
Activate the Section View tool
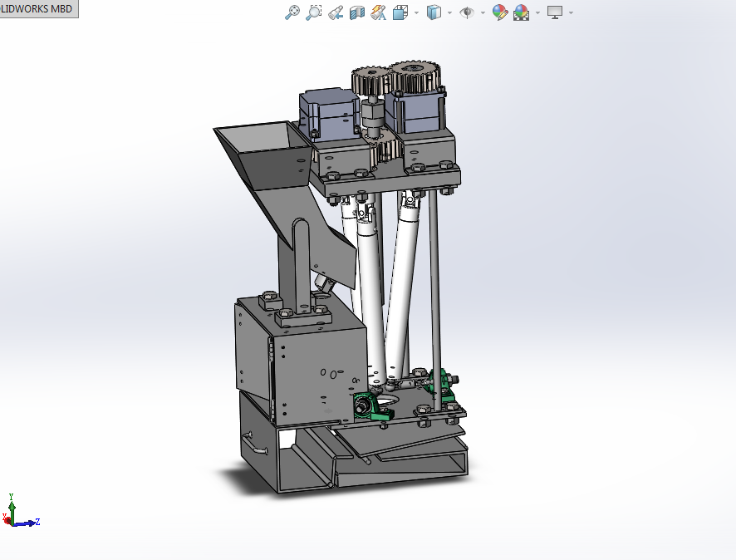(x=356, y=12)
